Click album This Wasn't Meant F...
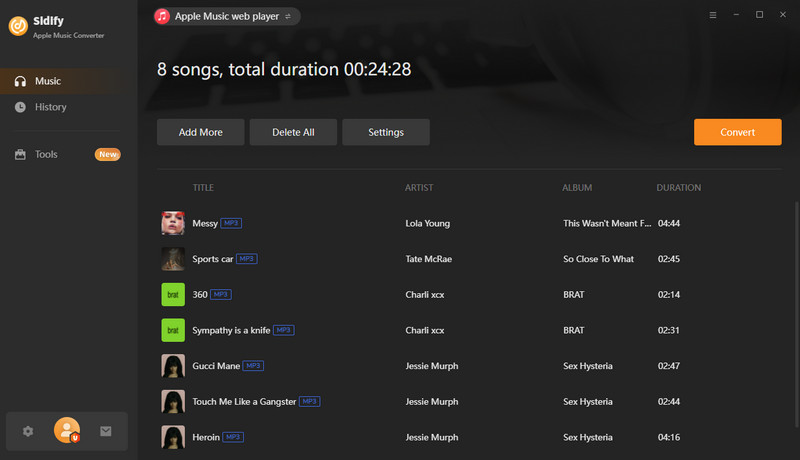Image resolution: width=800 pixels, height=460 pixels. (x=607, y=223)
